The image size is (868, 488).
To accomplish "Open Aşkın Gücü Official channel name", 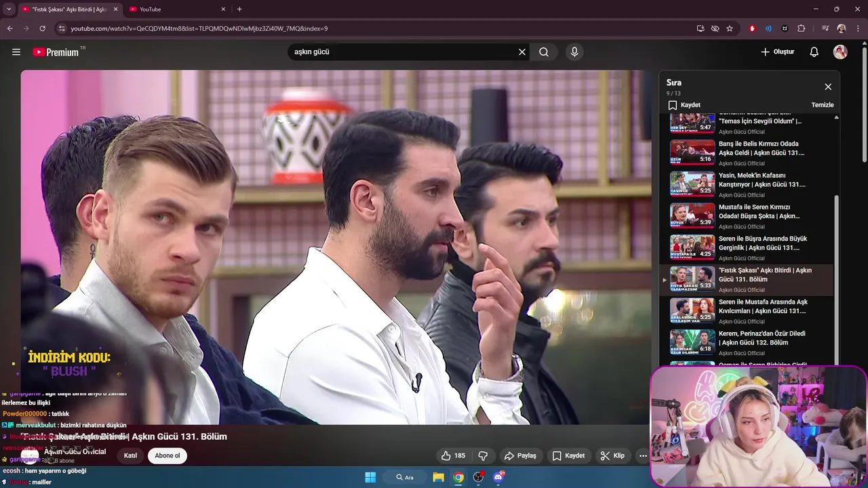I will 75,451.
